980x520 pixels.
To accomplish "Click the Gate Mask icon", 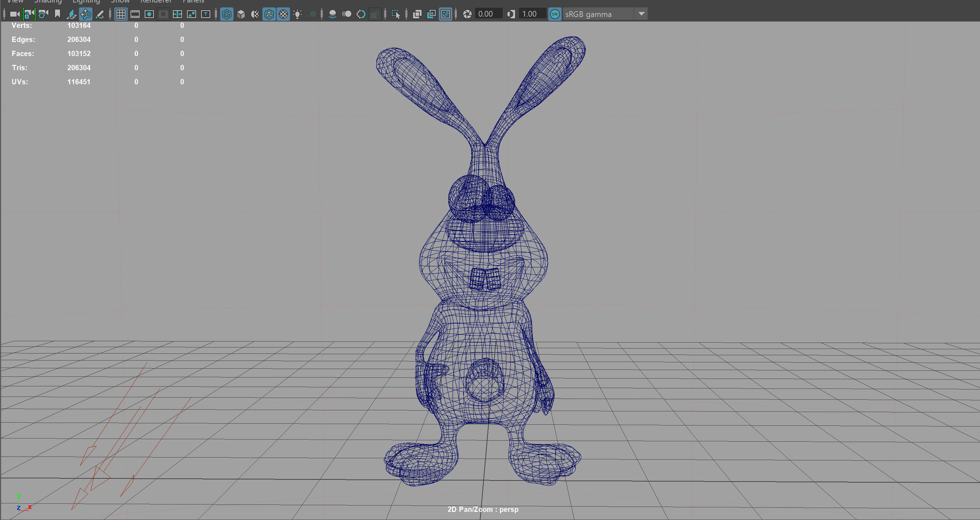I will 163,14.
